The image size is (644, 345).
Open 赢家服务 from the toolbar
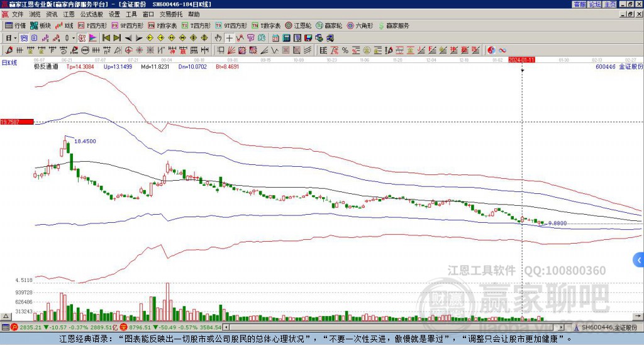[x=394, y=25]
